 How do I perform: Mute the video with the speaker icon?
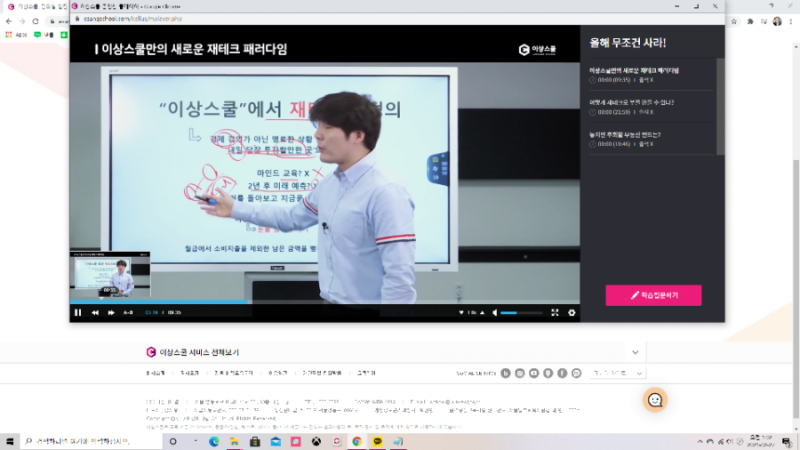(494, 313)
